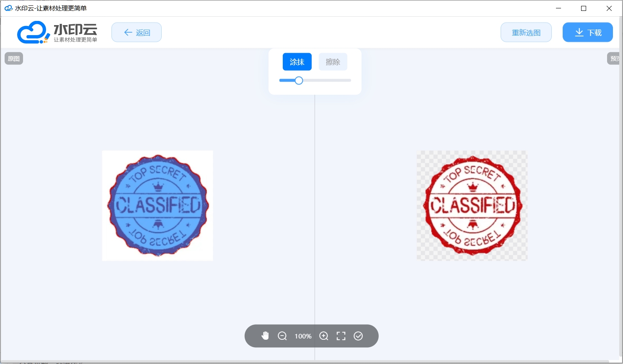The image size is (623, 364).
Task: Click the 100% zoom level readout
Action: [x=303, y=336]
